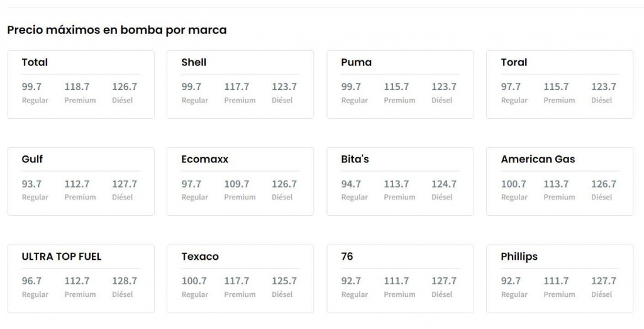Select the Shell brand card heading
The width and height of the screenshot is (644, 329).
point(194,62)
